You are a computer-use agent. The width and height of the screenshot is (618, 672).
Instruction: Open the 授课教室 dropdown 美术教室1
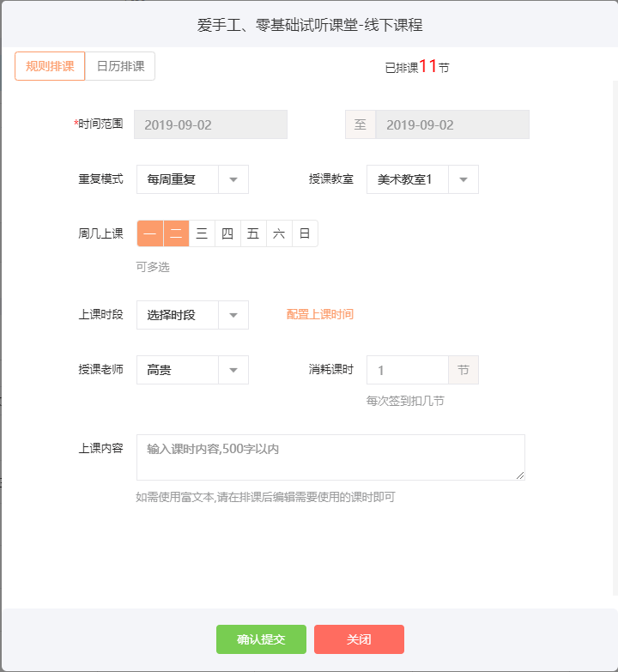(x=422, y=179)
